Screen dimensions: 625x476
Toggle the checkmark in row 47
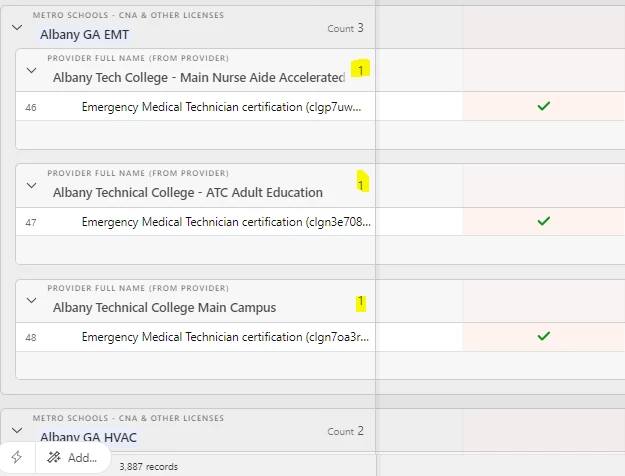click(543, 221)
